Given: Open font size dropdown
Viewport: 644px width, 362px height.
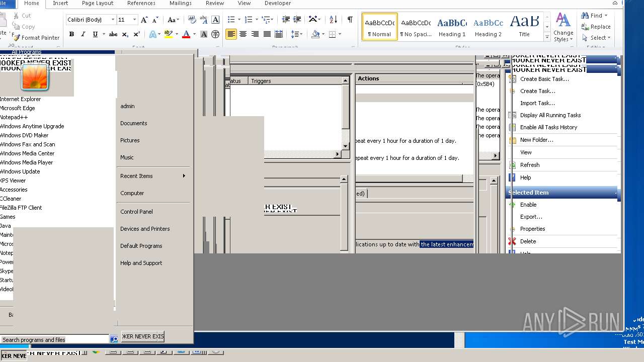Looking at the screenshot, I should [x=134, y=20].
